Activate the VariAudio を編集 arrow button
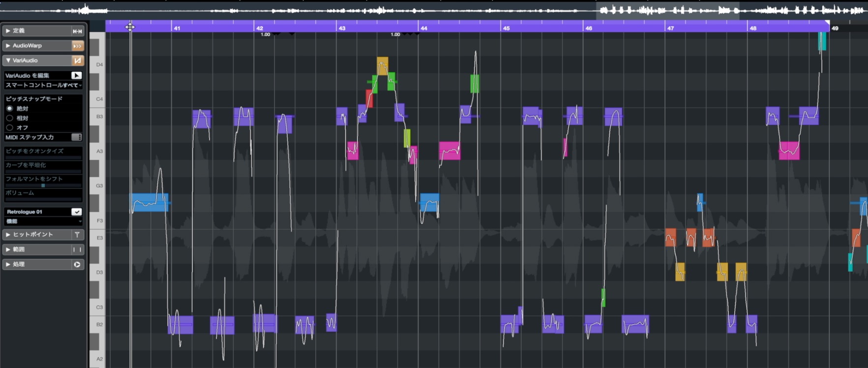This screenshot has width=868, height=368. click(x=76, y=75)
